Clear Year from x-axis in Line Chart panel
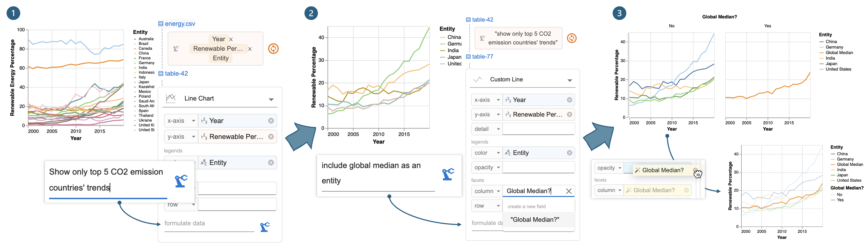 pos(271,121)
